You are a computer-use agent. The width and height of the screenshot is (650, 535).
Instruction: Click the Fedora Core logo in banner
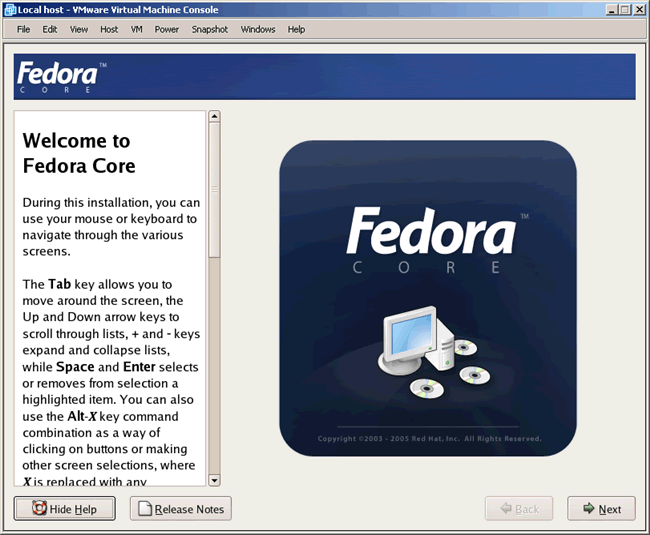tap(60, 77)
